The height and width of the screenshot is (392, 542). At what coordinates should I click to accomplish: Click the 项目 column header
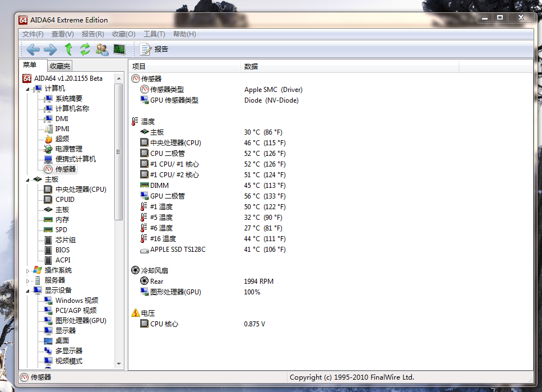point(185,66)
